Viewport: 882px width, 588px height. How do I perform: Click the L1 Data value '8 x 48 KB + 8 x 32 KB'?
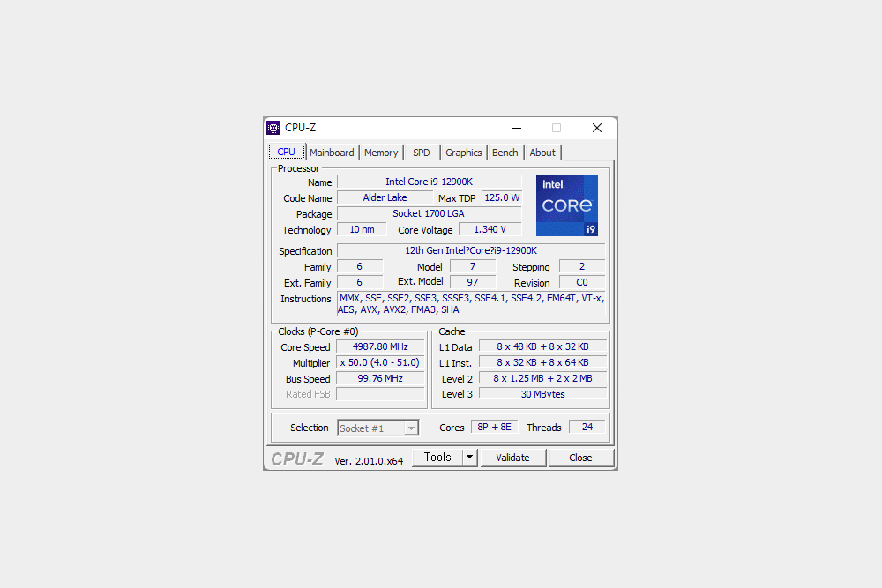tap(542, 346)
